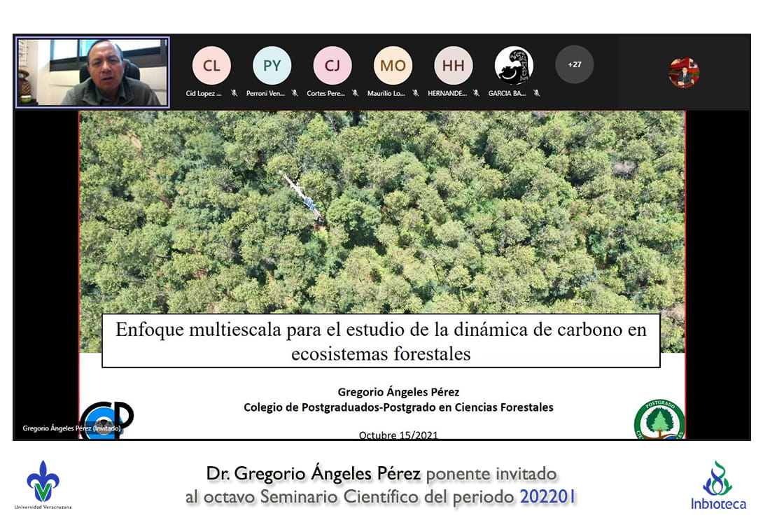Select the HH avatar for HERNANDE
The height and width of the screenshot is (532, 763).
[454, 66]
